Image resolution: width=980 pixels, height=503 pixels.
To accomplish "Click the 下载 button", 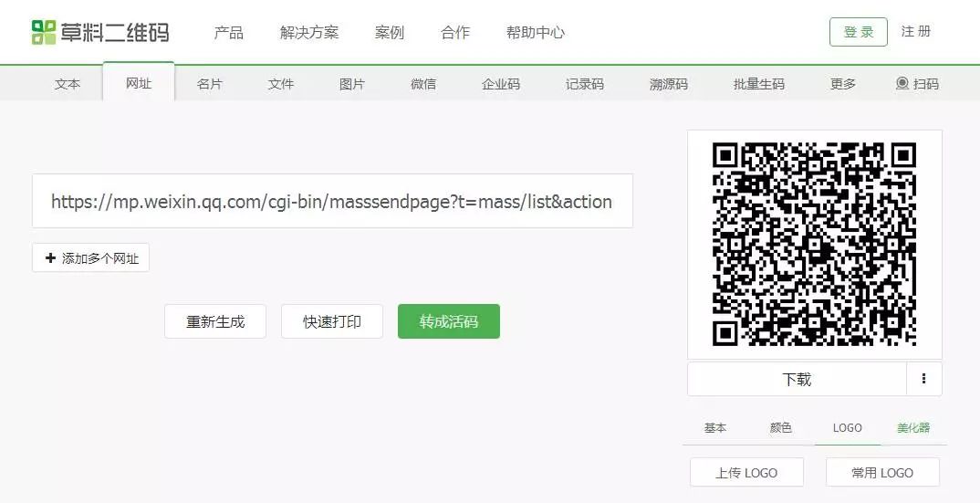I will tap(797, 379).
